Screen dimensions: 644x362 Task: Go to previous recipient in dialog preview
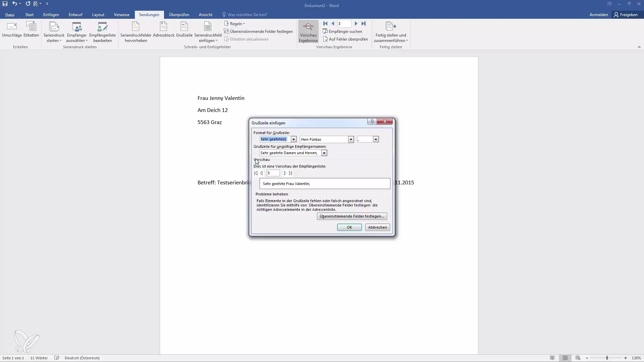261,173
